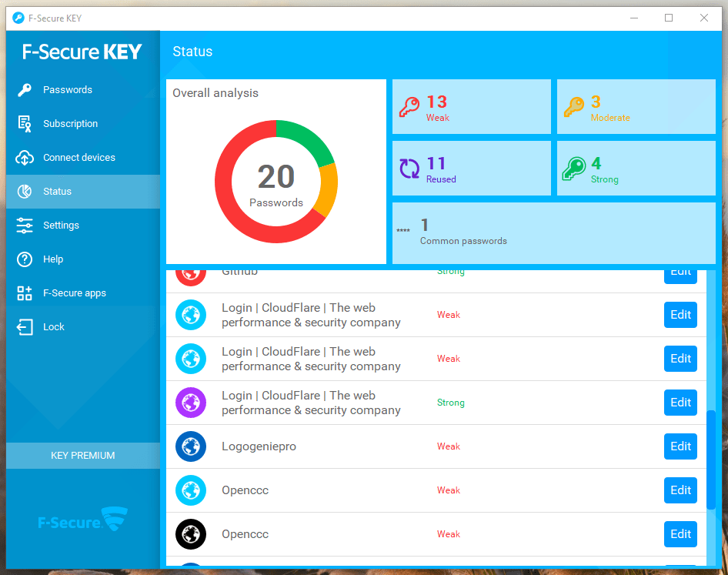This screenshot has height=575, width=728.
Task: Show the 13 Weak passwords tile
Action: coord(472,107)
